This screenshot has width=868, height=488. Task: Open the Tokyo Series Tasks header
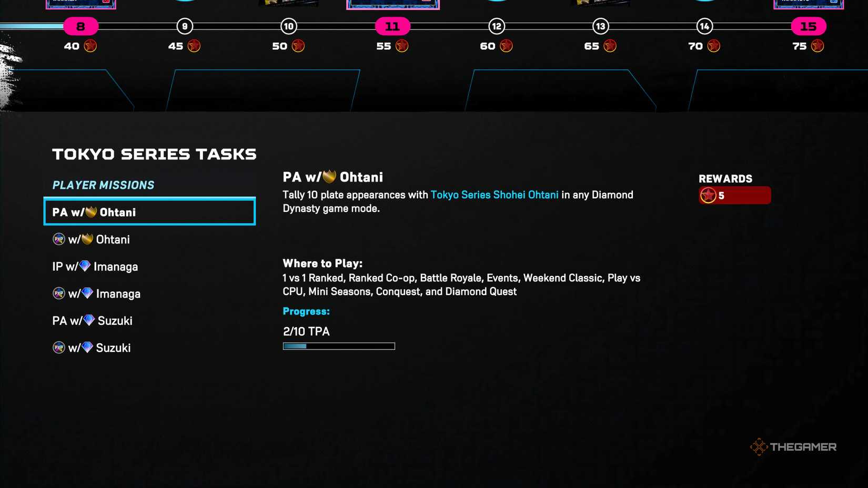[x=154, y=154]
